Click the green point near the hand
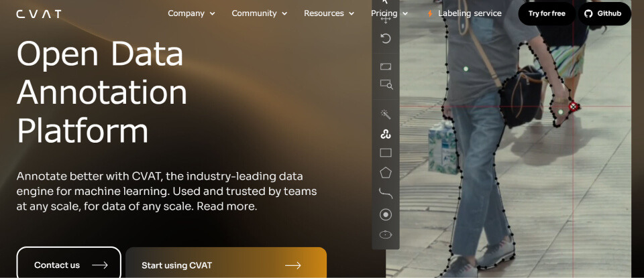This screenshot has height=278, width=644. point(561,112)
